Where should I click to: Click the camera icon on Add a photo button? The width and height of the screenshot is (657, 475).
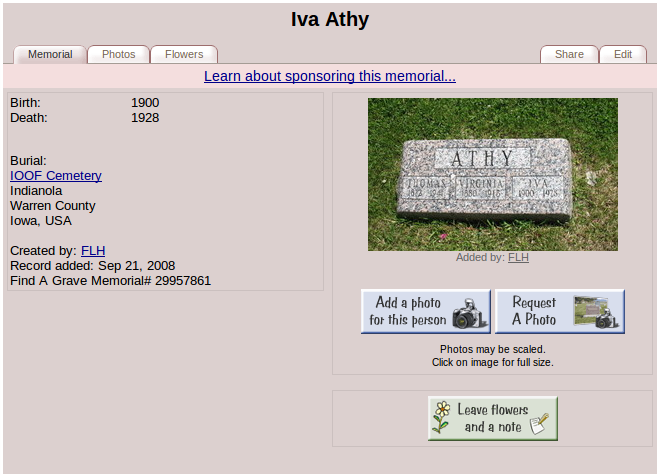467,314
